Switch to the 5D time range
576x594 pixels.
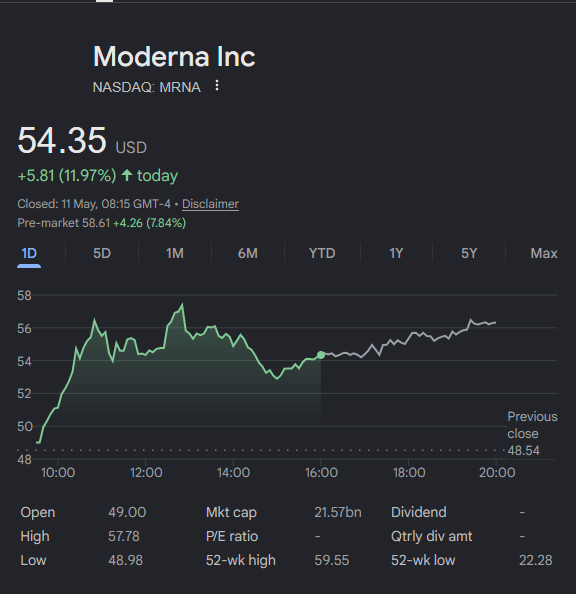pyautogui.click(x=102, y=253)
